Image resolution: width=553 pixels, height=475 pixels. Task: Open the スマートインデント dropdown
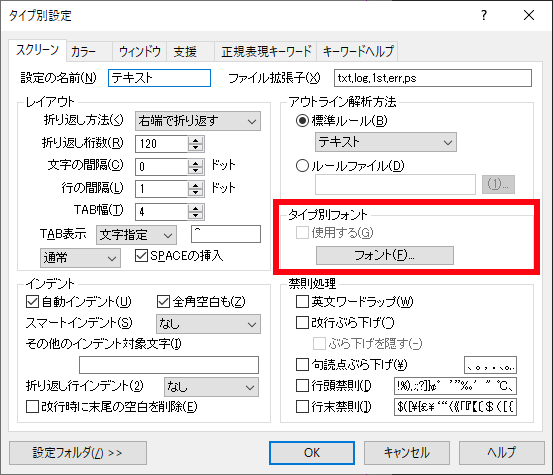tap(208, 324)
